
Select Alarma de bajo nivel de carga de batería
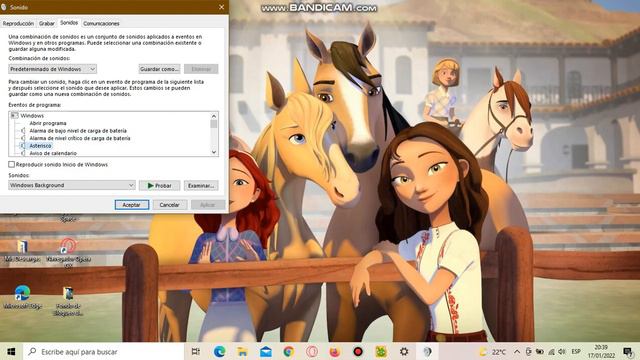[x=78, y=131]
